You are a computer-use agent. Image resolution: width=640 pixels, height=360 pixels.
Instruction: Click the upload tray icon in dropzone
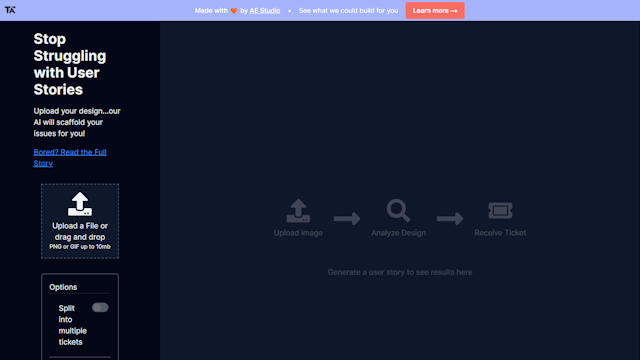[x=80, y=204]
